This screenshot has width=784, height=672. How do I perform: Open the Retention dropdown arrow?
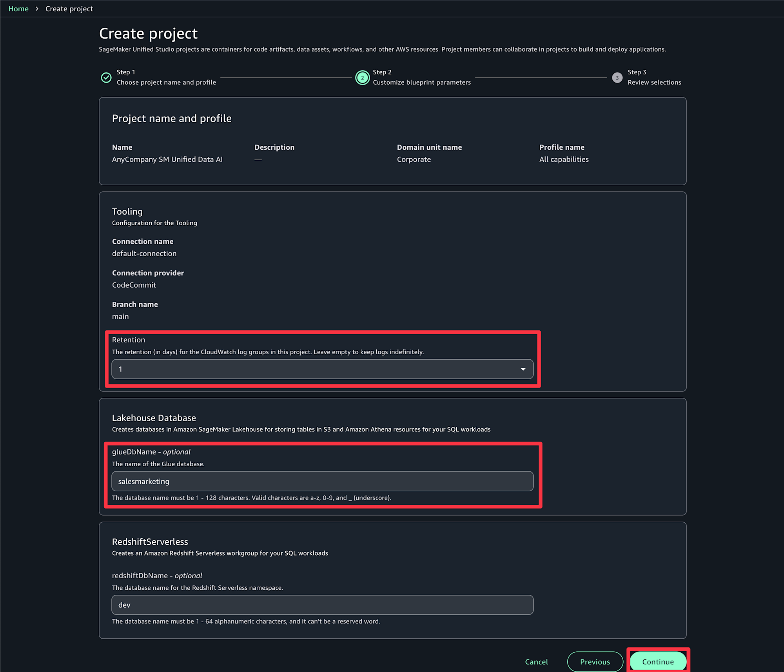click(x=523, y=369)
